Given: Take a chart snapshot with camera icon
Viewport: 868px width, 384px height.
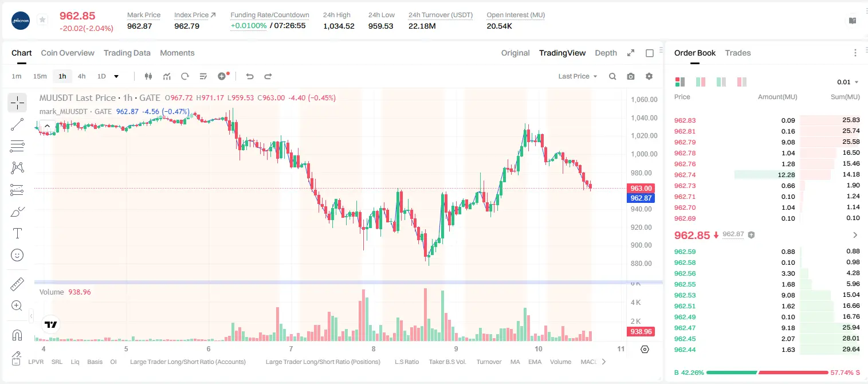Looking at the screenshot, I should click(631, 76).
